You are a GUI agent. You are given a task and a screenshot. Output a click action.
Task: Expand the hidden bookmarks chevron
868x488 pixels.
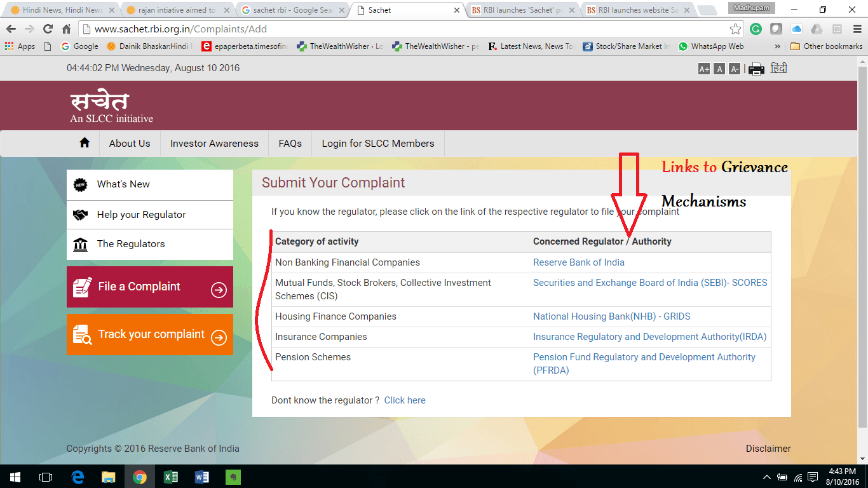[777, 46]
